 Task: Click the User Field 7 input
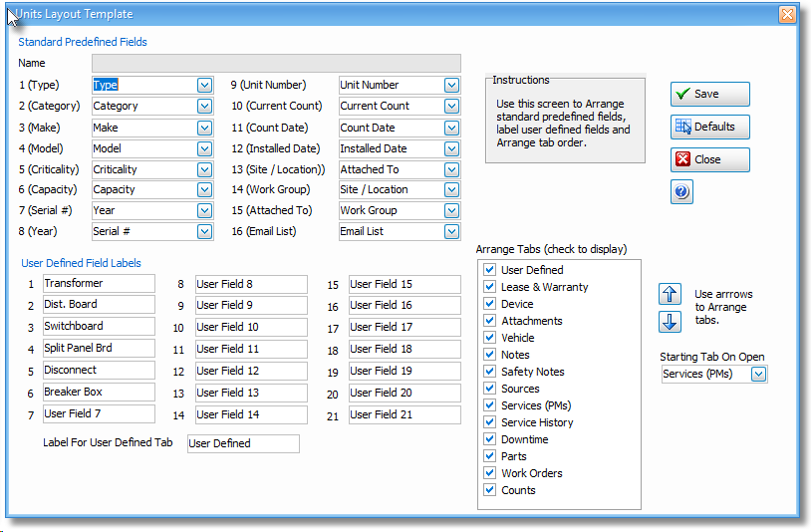(x=99, y=413)
